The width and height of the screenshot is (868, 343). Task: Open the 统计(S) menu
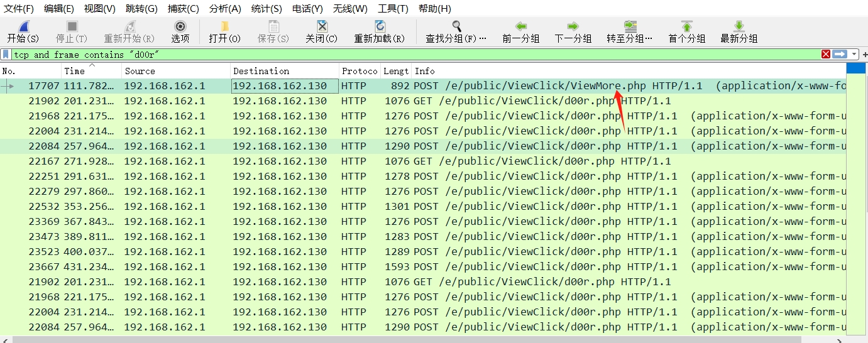tap(266, 9)
